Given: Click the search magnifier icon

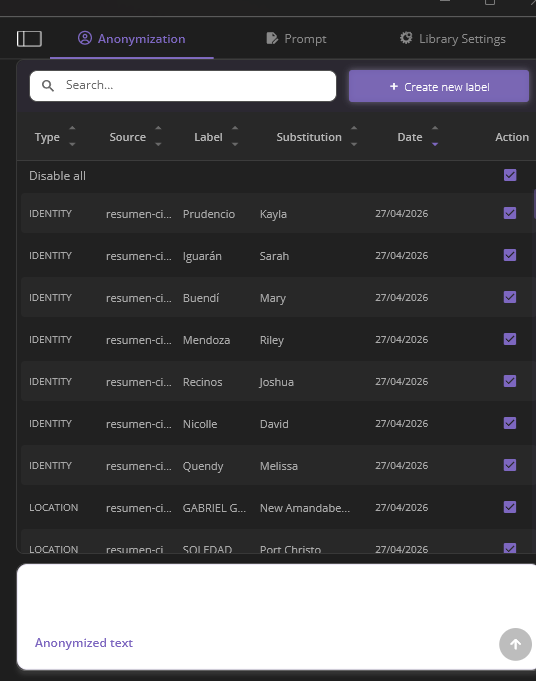Looking at the screenshot, I should (48, 86).
